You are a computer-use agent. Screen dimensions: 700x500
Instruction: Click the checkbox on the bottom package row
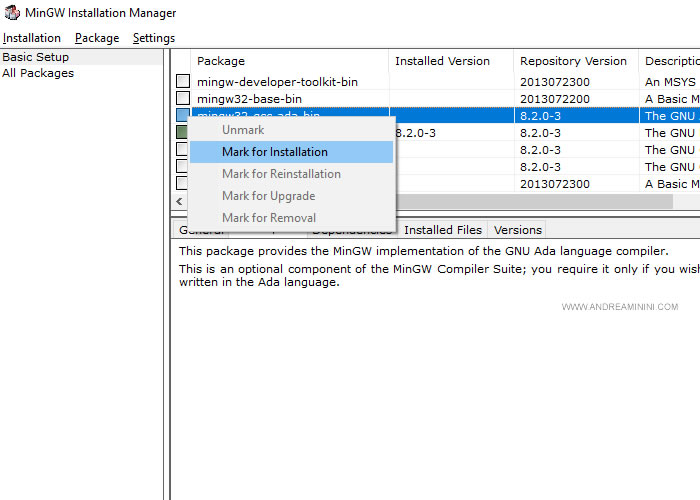tap(182, 183)
